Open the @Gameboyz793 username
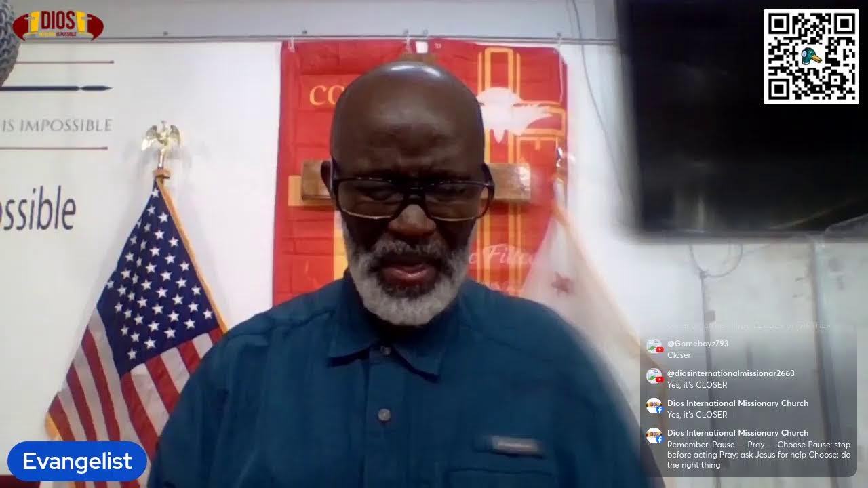Image resolution: width=868 pixels, height=488 pixels. [x=698, y=344]
